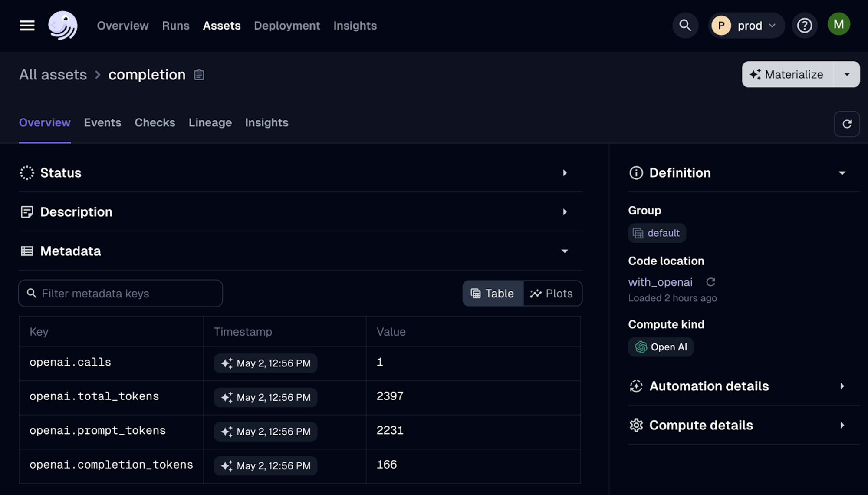Go to Deployment in top navigation

(x=287, y=26)
